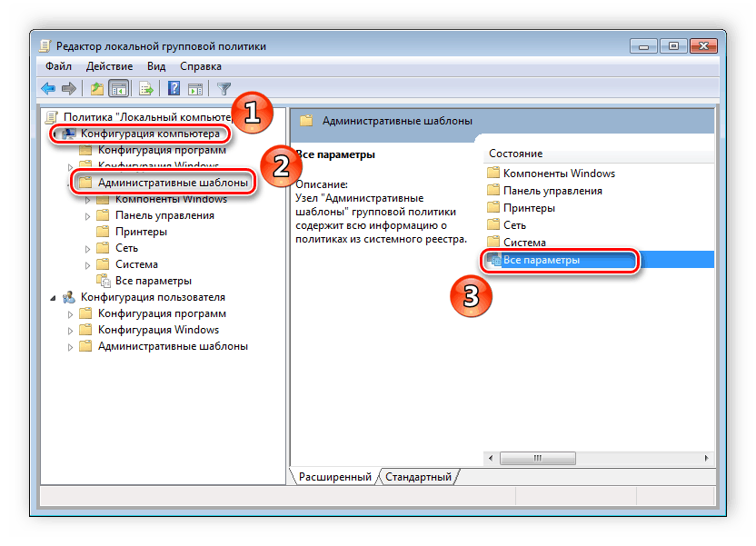Screen dimensions: 756x546
Task: Click the Forward arrow toolbar icon
Action: tap(68, 88)
